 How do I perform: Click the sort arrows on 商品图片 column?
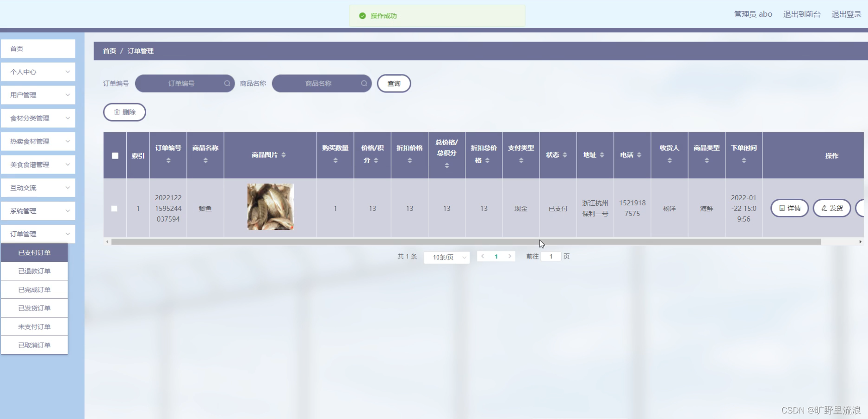[x=284, y=155]
